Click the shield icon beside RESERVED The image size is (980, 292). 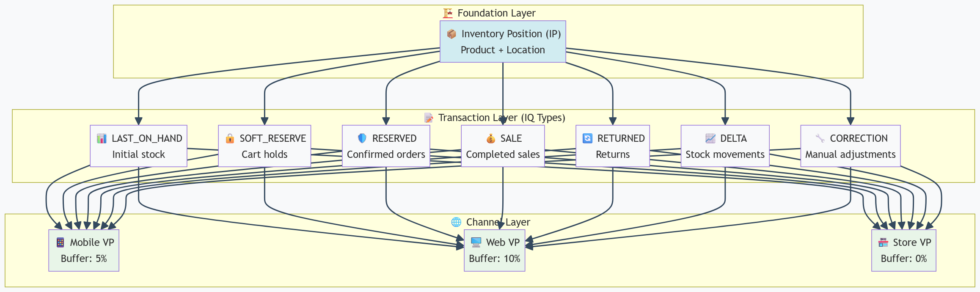(x=362, y=138)
